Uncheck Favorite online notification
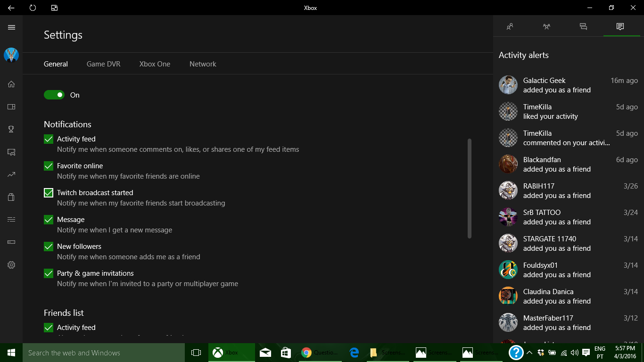Screen dimensions: 644x362 (x=49, y=166)
